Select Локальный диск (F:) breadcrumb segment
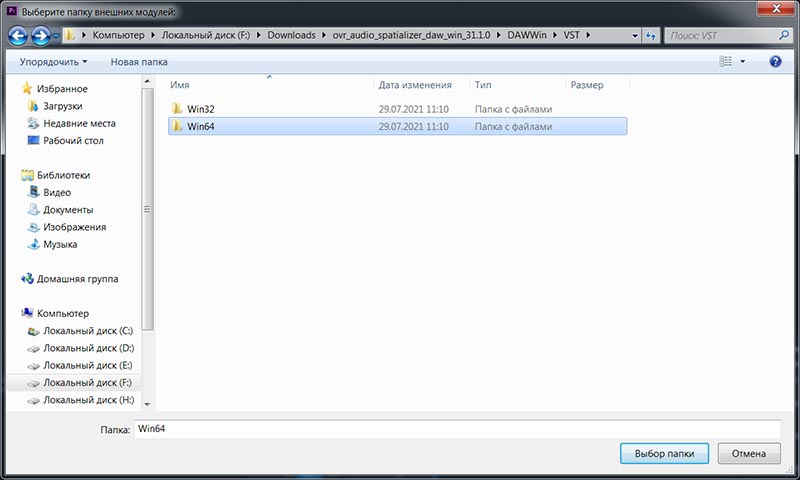 click(206, 35)
